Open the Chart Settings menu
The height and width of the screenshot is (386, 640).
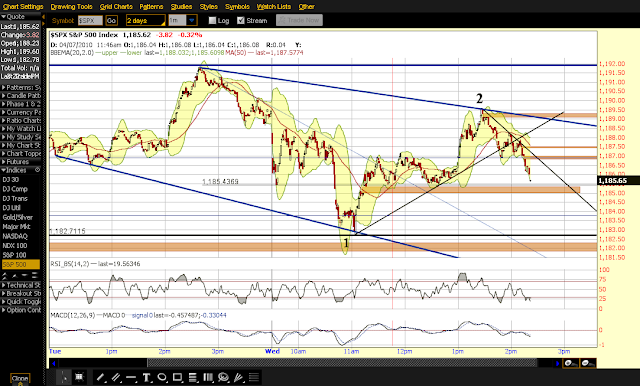(23, 7)
